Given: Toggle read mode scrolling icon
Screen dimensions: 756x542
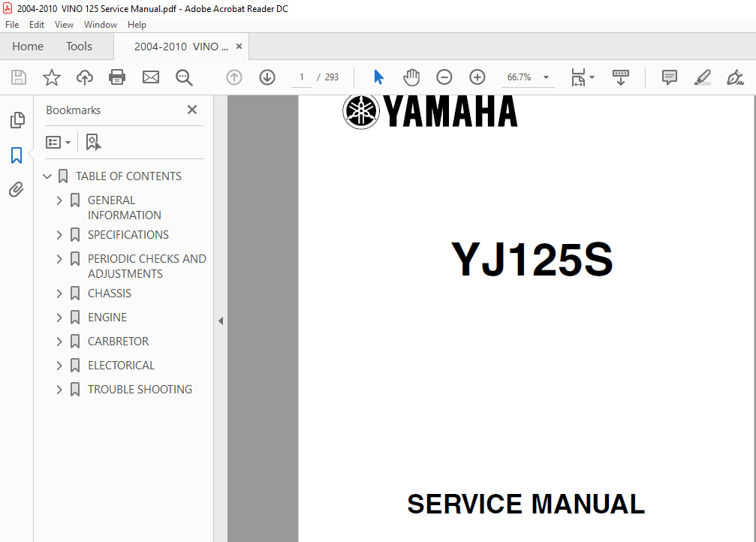Looking at the screenshot, I should [x=621, y=77].
